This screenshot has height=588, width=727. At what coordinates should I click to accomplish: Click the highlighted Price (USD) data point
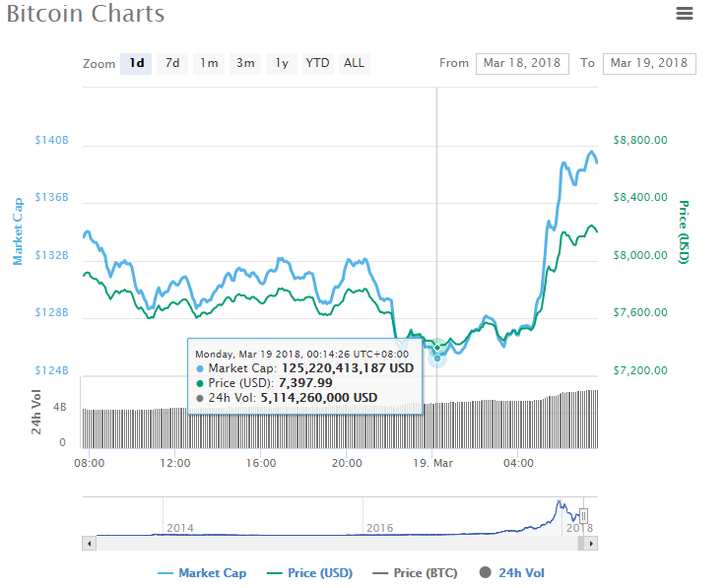[x=437, y=348]
